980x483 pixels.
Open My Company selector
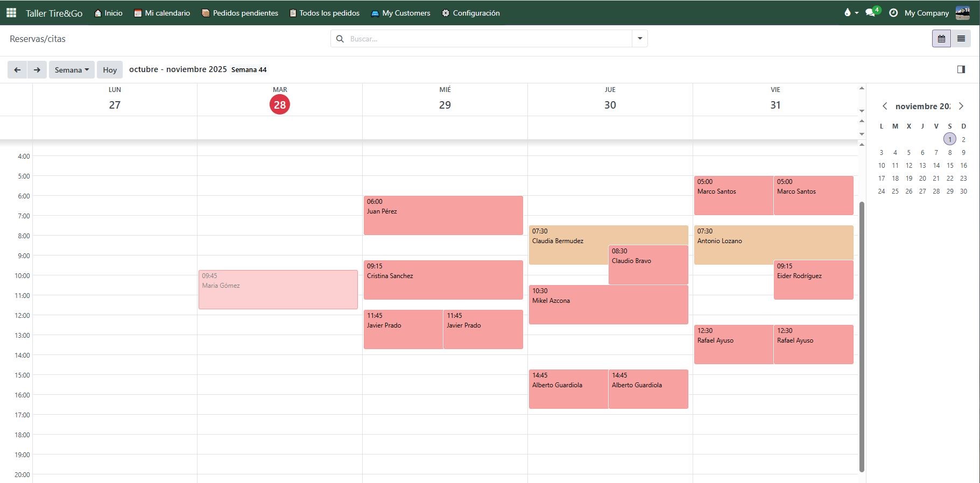(x=926, y=13)
